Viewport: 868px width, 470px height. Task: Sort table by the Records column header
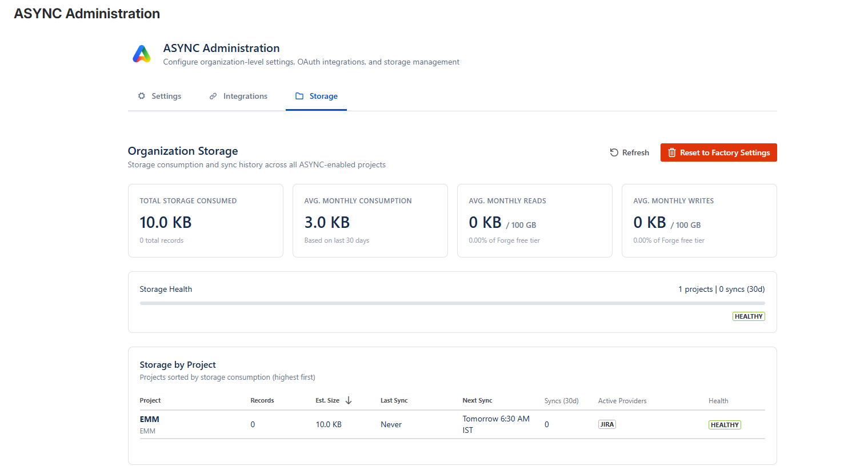tap(262, 400)
